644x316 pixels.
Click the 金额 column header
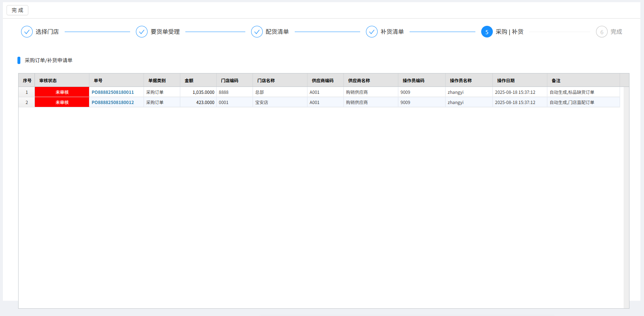click(x=198, y=80)
